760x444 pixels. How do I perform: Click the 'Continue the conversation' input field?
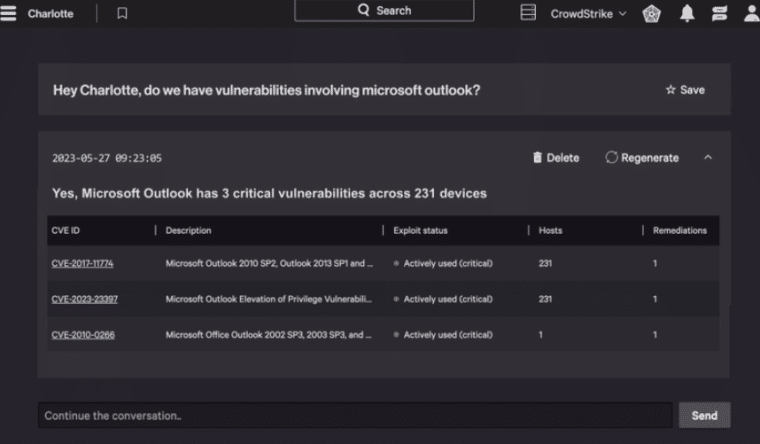355,415
